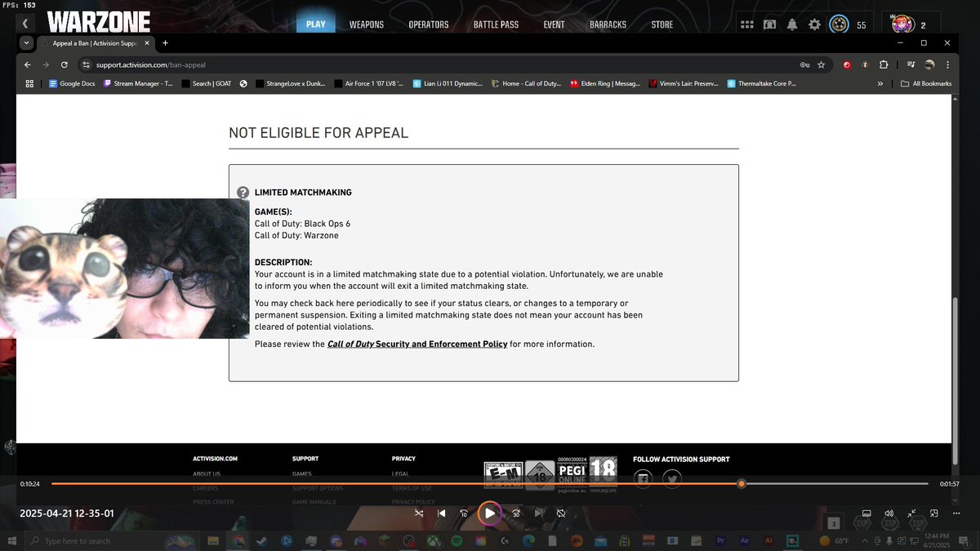Image resolution: width=980 pixels, height=551 pixels.
Task: Seek using the video progress bar handle
Action: pyautogui.click(x=741, y=484)
